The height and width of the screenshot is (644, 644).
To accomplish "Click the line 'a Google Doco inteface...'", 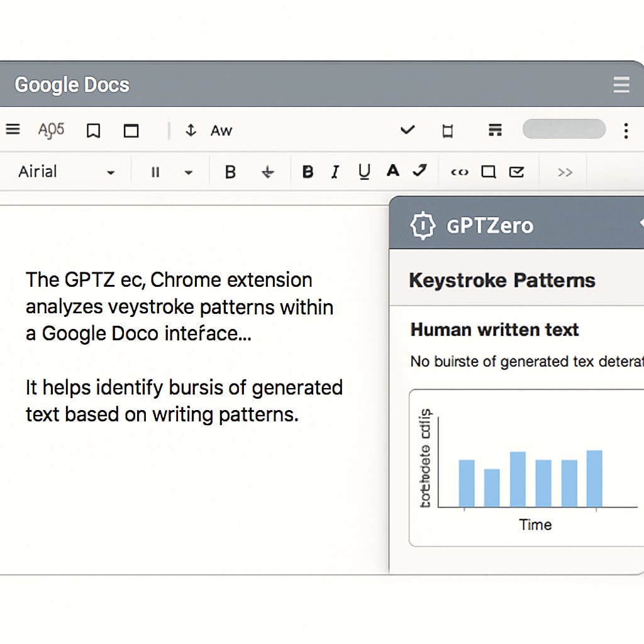I will pos(138,333).
